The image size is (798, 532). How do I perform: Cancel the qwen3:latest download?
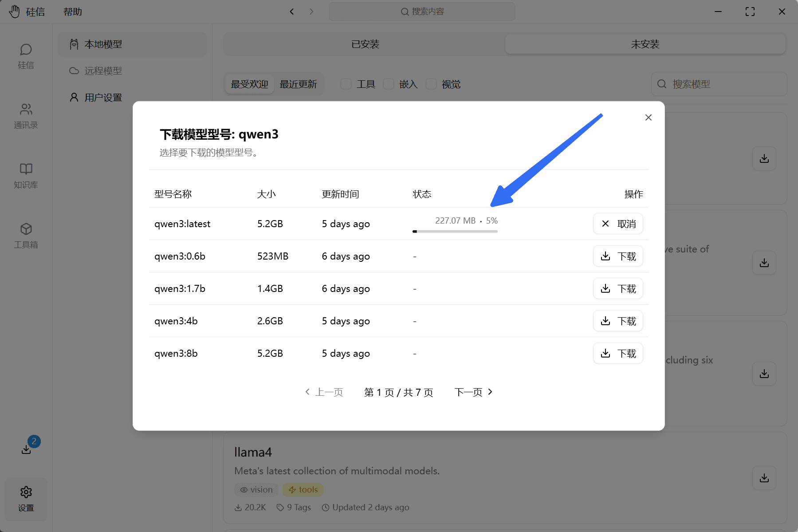(x=618, y=224)
